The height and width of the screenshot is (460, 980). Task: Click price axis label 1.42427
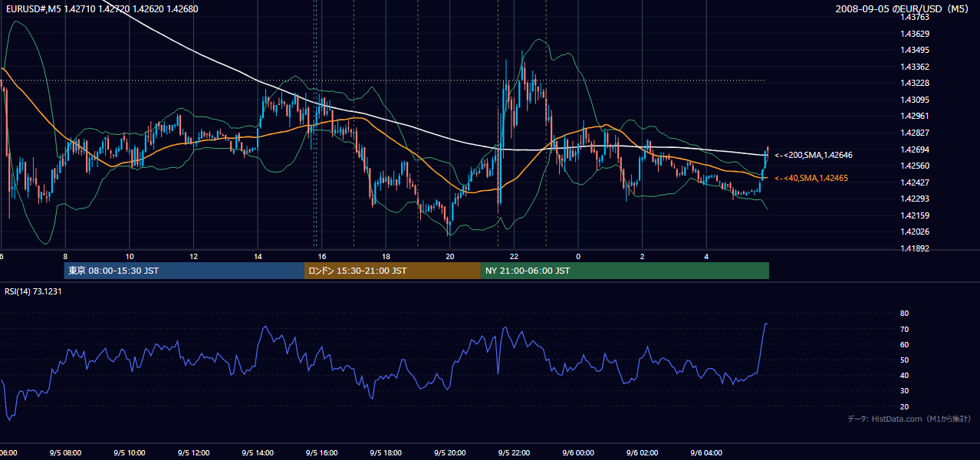(916, 182)
